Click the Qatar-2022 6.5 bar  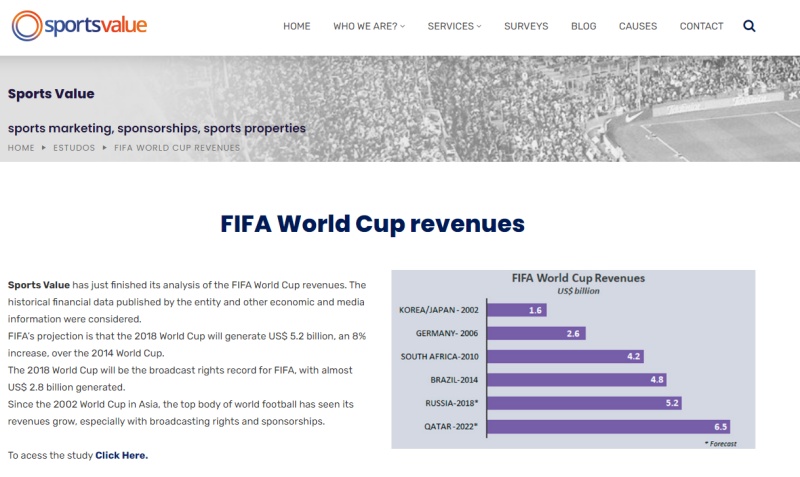[x=609, y=426]
